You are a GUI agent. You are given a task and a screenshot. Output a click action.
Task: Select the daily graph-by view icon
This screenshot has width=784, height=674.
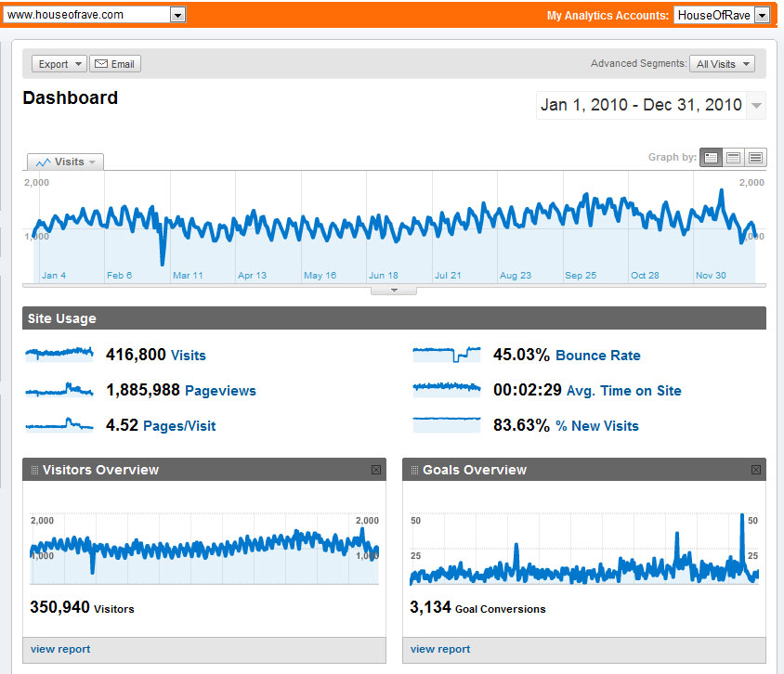click(711, 158)
